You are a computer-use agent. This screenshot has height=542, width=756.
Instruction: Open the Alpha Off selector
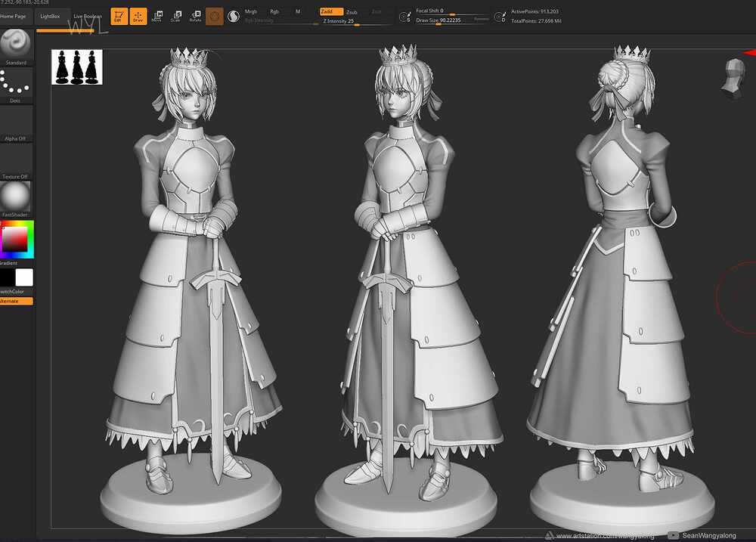pyautogui.click(x=16, y=124)
